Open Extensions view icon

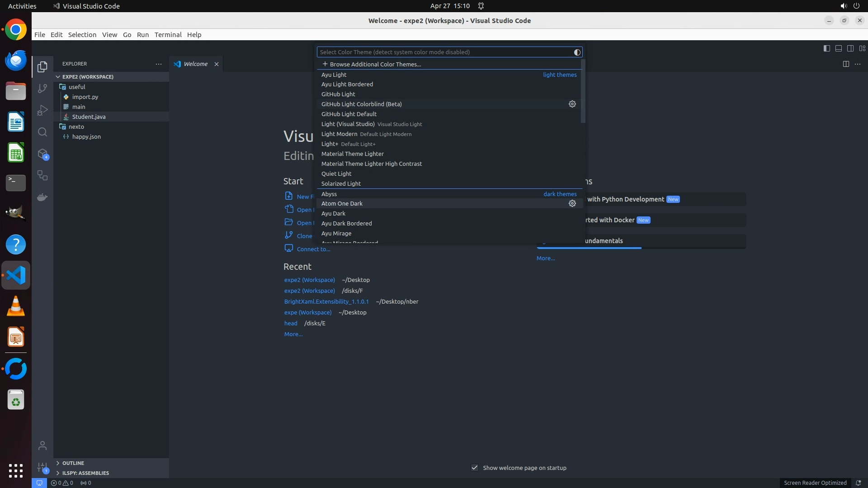click(x=42, y=154)
